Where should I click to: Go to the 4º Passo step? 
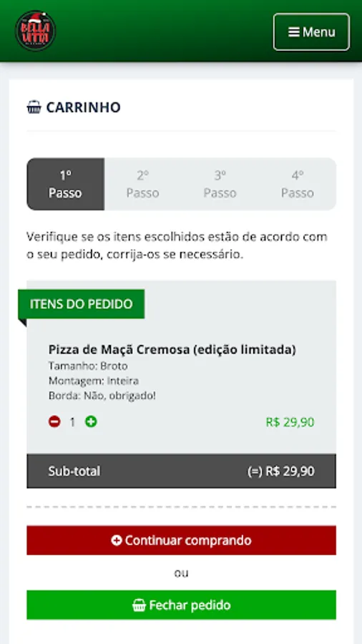(x=298, y=184)
